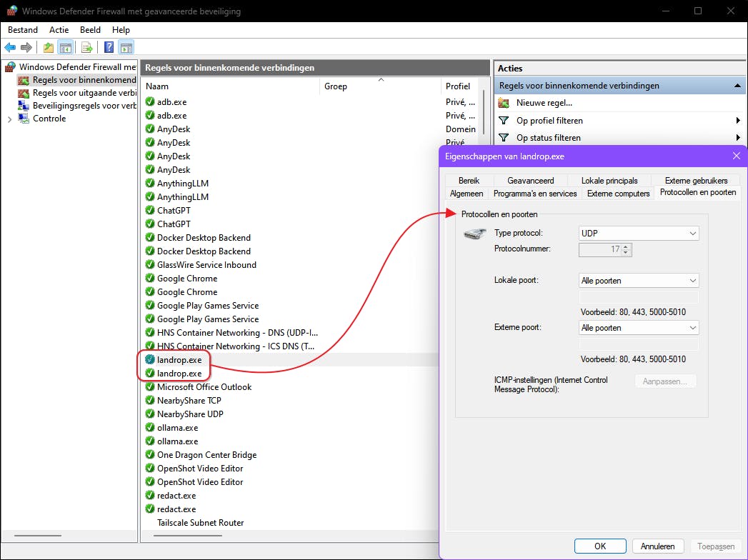The width and height of the screenshot is (748, 560).
Task: Open the Lokale poort dropdown
Action: (639, 281)
